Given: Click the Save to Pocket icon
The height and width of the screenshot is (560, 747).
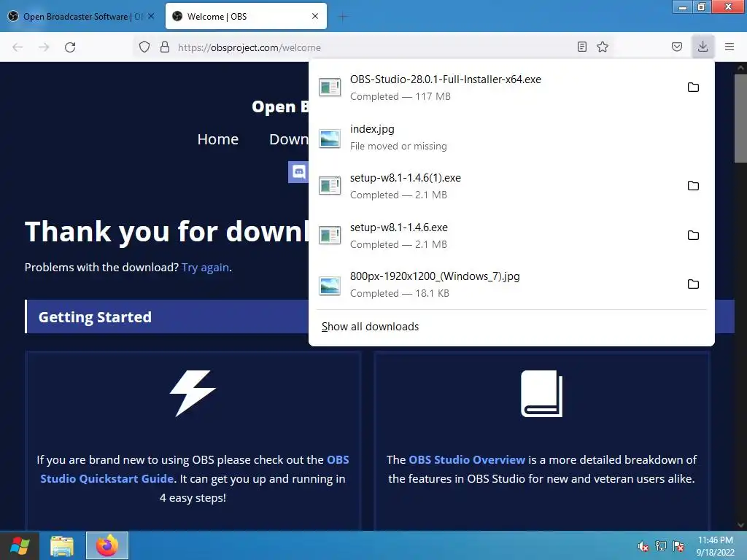Looking at the screenshot, I should [x=676, y=47].
